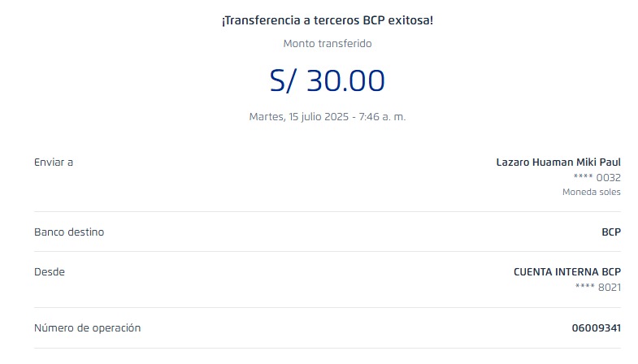This screenshot has height=364, width=638.
Task: Click operation number 06009341
Action: pyautogui.click(x=596, y=328)
